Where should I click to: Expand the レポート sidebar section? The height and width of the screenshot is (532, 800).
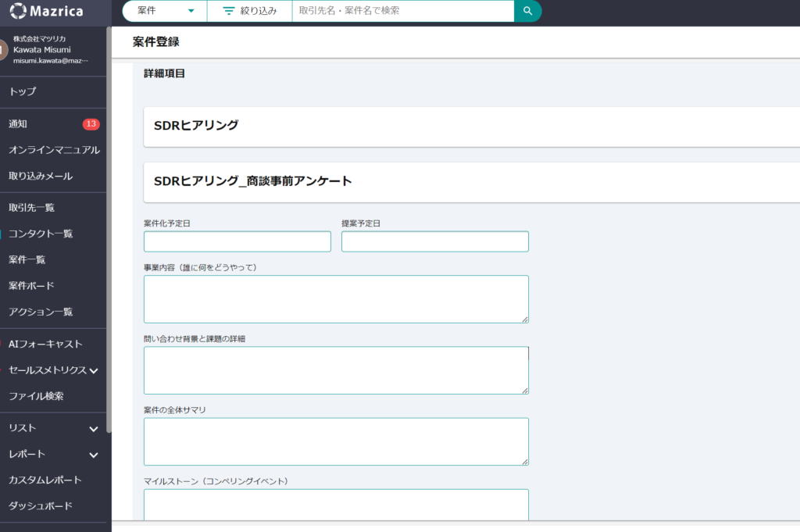[94, 455]
